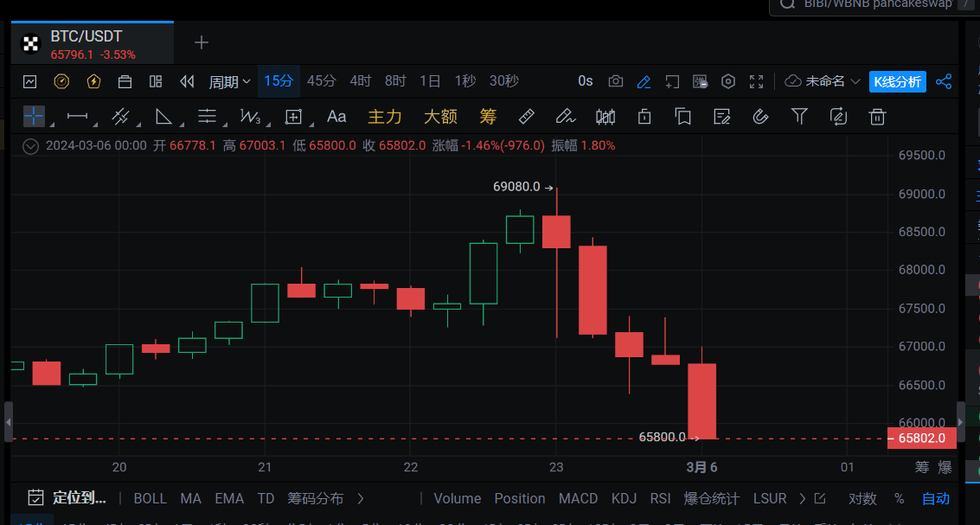Viewport: 980px width, 525px height.
Task: Click the funnel filter icon
Action: (800, 116)
